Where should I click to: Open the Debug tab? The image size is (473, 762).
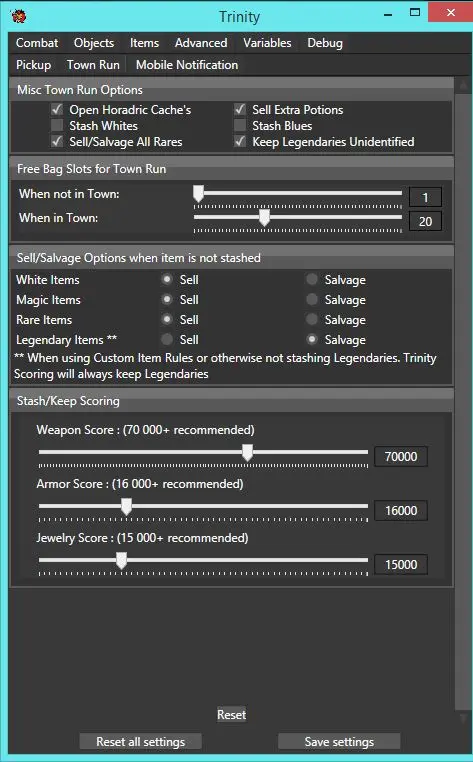point(325,43)
